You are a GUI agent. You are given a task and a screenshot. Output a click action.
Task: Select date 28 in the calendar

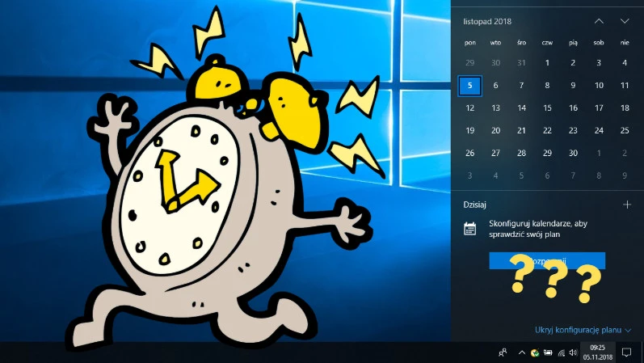(522, 153)
